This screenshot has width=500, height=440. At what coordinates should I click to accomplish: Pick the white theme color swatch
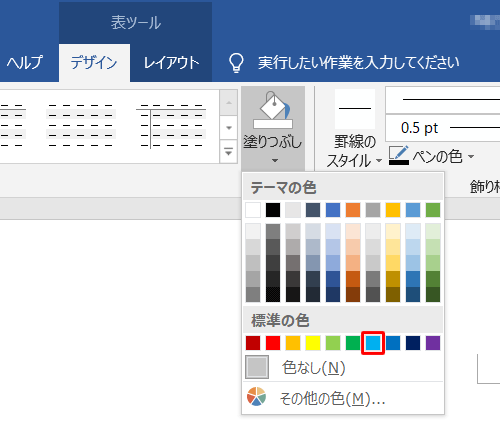[x=253, y=210]
